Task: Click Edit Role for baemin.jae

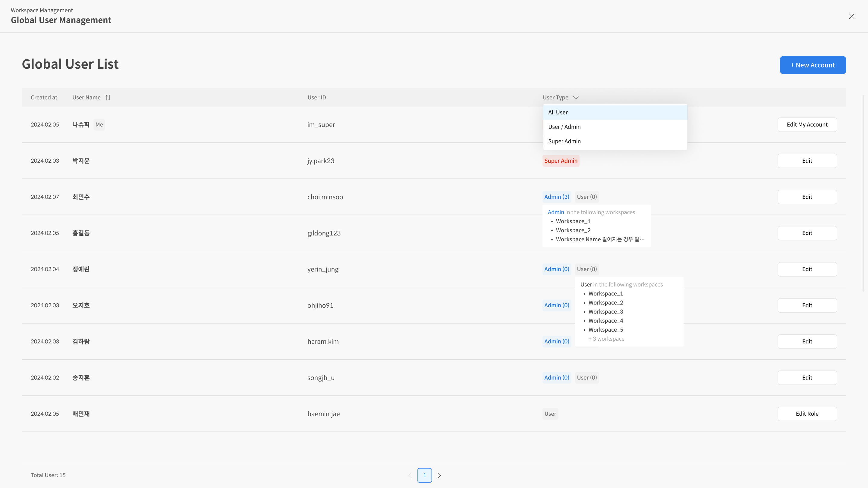Action: tap(807, 414)
